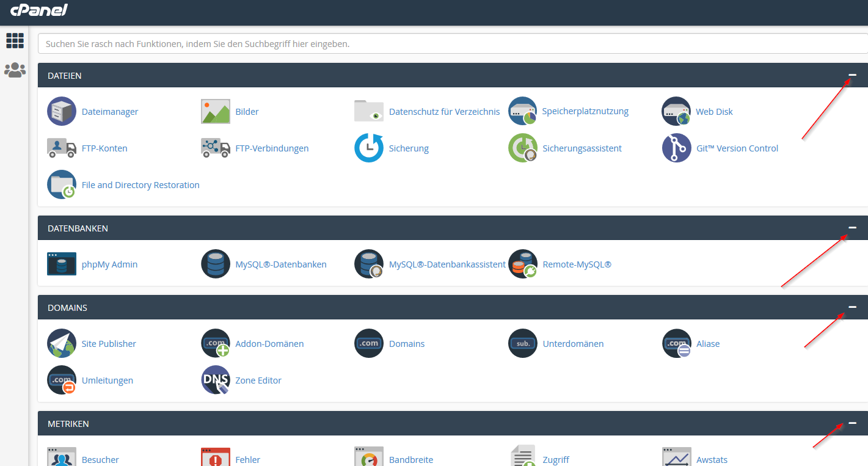The width and height of the screenshot is (868, 466).
Task: Click the Git™ Version Control link
Action: 737,148
